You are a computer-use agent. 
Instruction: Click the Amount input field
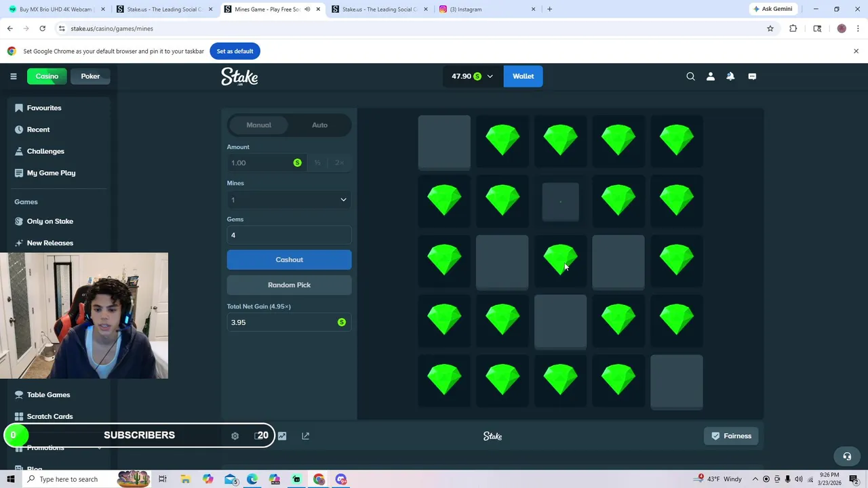pyautogui.click(x=266, y=163)
